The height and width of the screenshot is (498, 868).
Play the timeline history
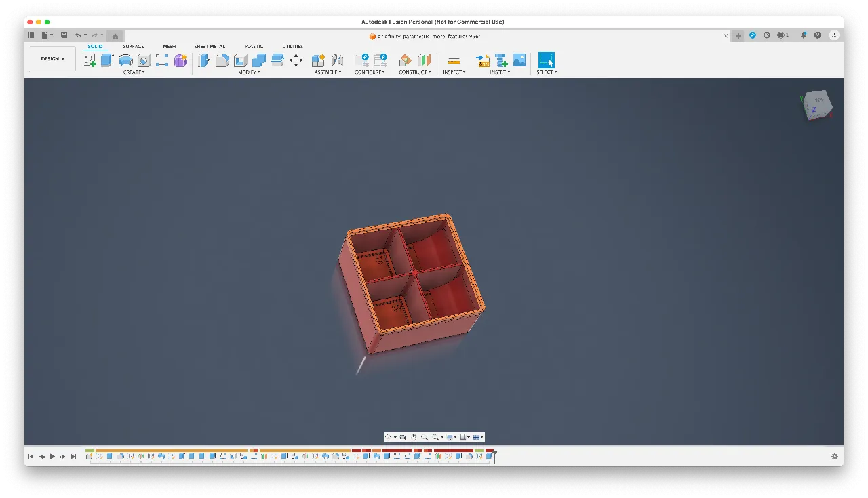point(53,456)
